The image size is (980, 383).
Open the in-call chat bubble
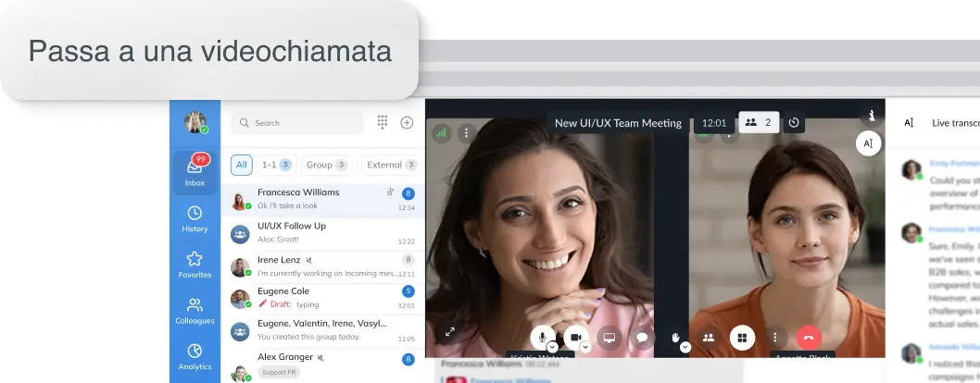click(x=641, y=338)
